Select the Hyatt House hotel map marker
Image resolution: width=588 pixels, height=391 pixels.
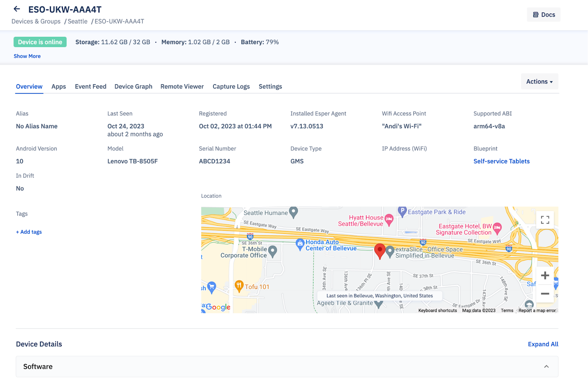389,220
